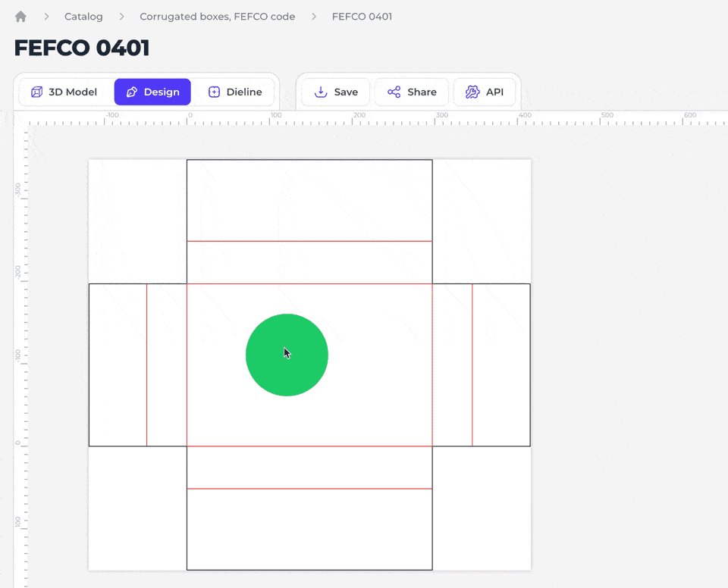
Task: Click the Save download icon
Action: click(321, 92)
